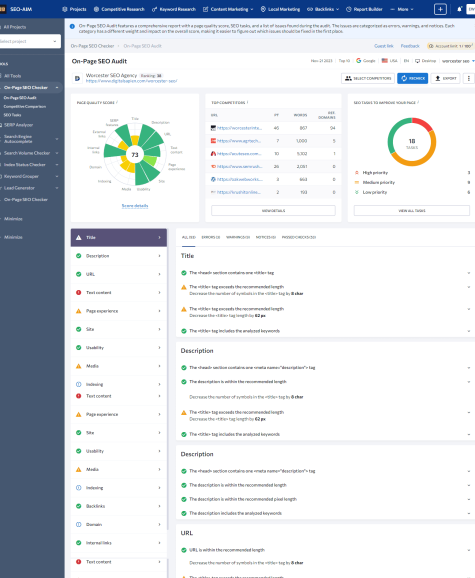The image size is (475, 578).
Task: Click red segment of SEO tasks donut chart
Action: [424, 124]
